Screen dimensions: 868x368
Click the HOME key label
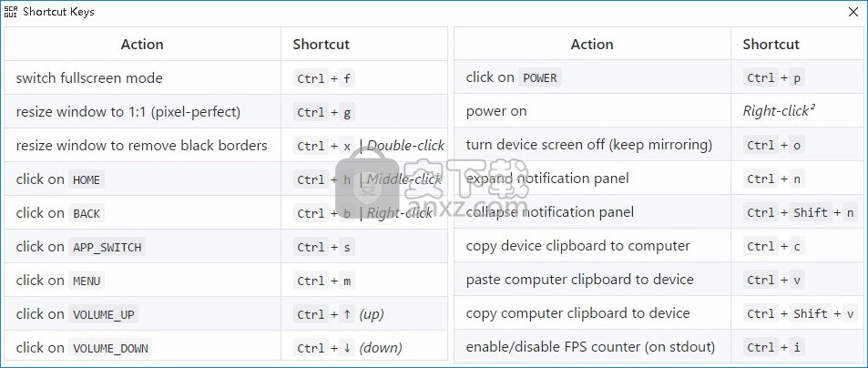pyautogui.click(x=87, y=179)
